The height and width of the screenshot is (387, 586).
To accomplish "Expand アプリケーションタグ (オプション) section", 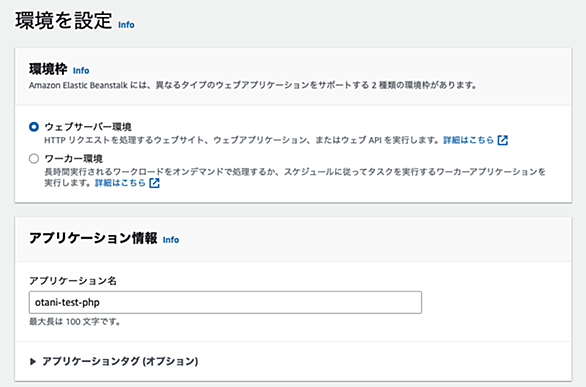I will [114, 361].
